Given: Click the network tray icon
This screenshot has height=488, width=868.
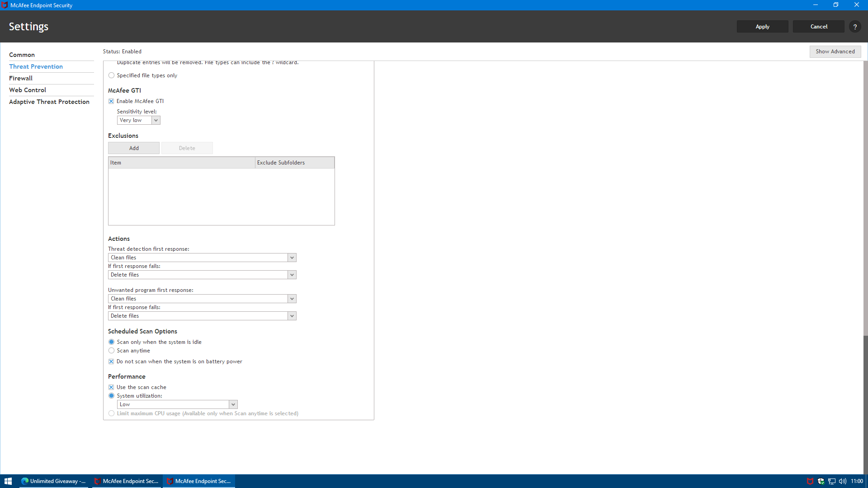Looking at the screenshot, I should [831, 481].
